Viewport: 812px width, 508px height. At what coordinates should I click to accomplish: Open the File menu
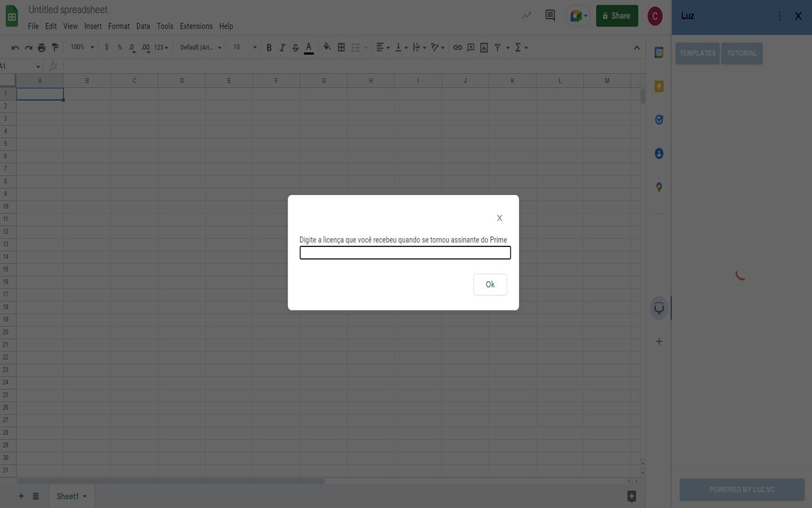(33, 26)
